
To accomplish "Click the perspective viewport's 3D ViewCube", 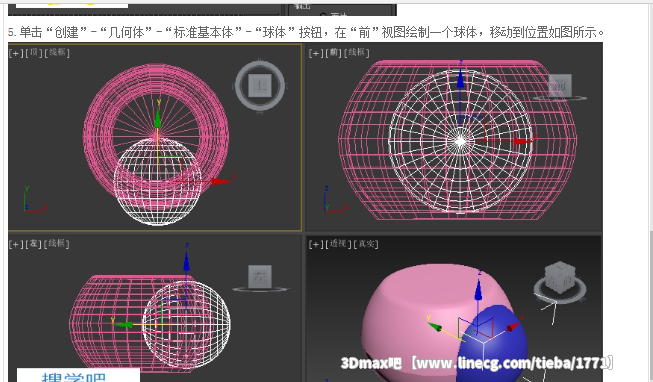I will pos(560,277).
